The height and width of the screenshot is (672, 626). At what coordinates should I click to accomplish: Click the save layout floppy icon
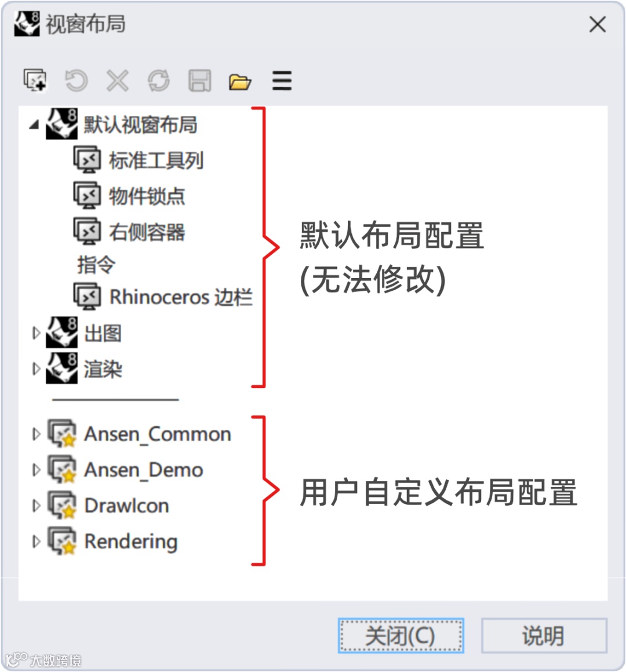200,81
